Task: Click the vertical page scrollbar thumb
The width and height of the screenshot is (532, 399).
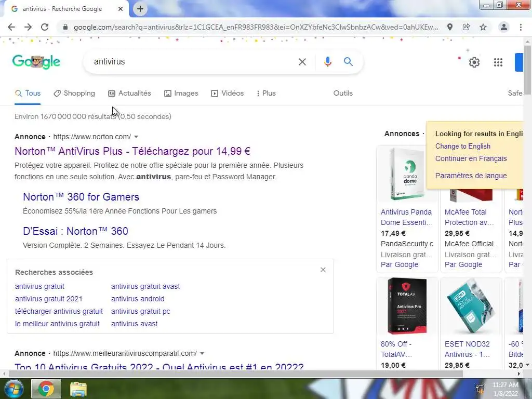Action: (528, 70)
